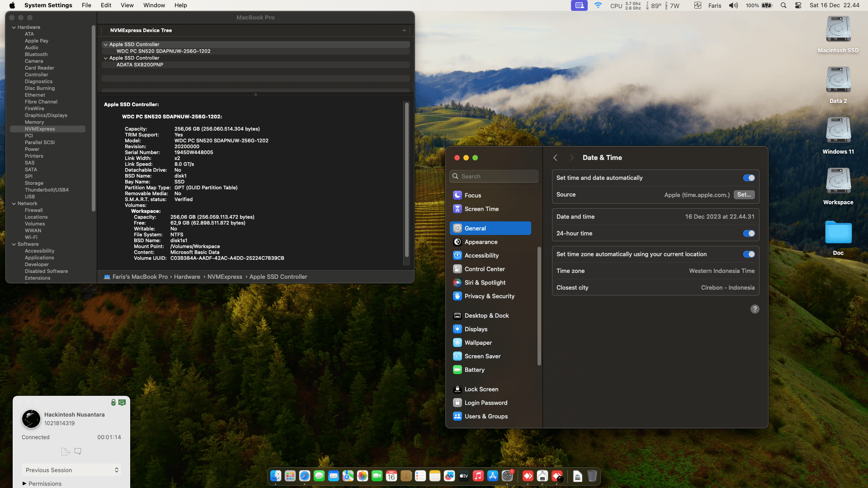Open Users & Groups settings
The height and width of the screenshot is (488, 868).
(x=486, y=416)
